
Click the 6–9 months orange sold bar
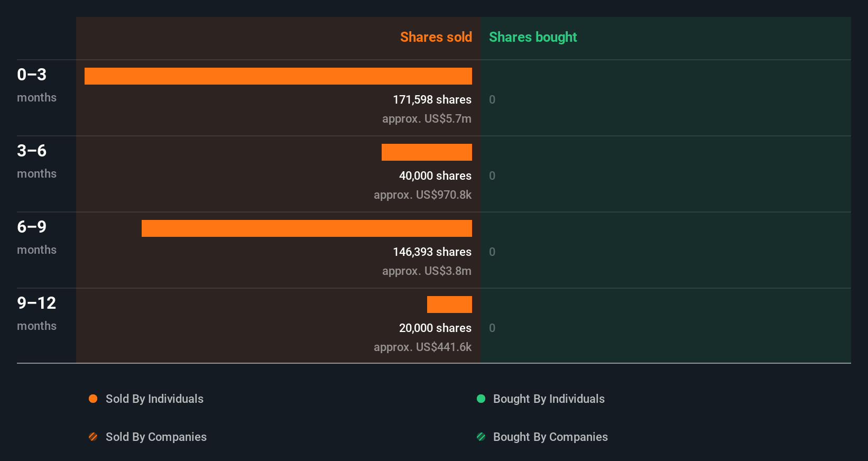point(307,228)
